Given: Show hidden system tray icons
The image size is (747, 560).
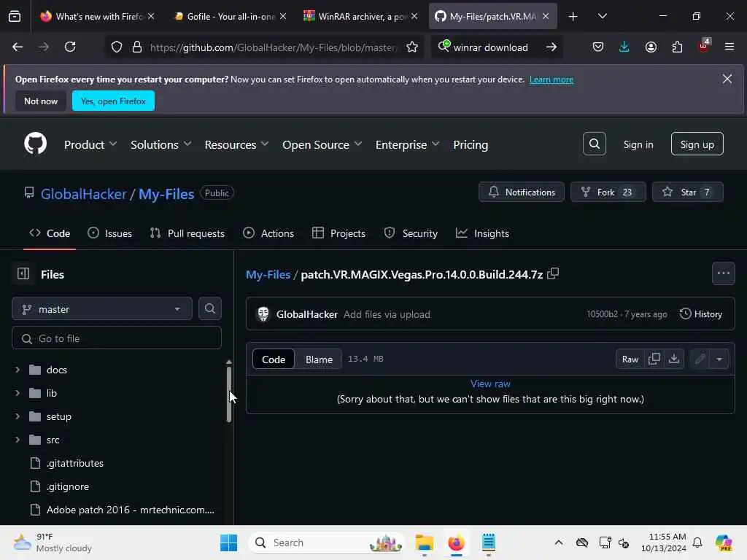Looking at the screenshot, I should tap(558, 542).
